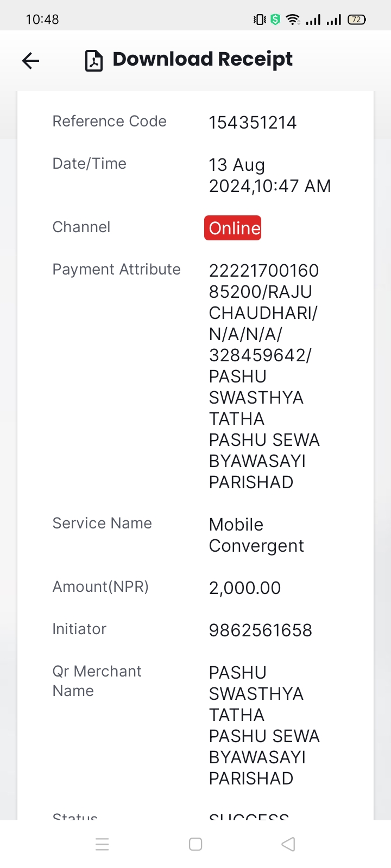391x868 pixels.
Task: Tap the PDF download receipt icon
Action: [x=94, y=61]
